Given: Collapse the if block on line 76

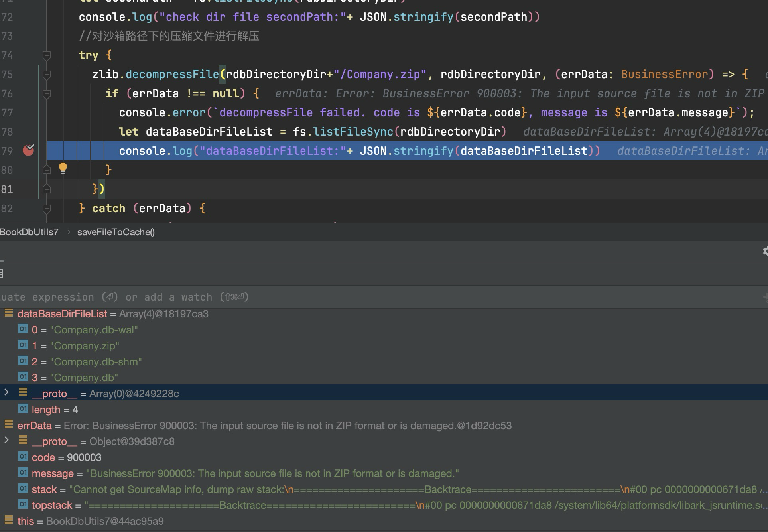Looking at the screenshot, I should [46, 94].
